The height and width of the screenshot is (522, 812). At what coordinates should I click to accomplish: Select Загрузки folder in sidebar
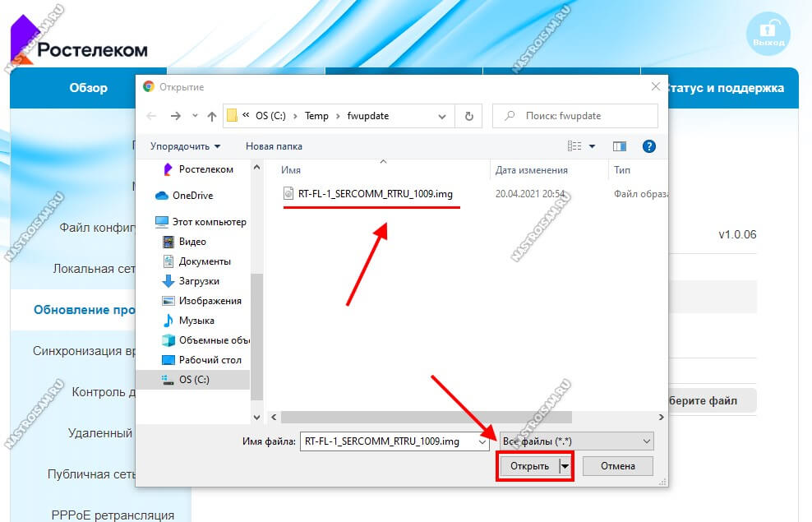198,281
